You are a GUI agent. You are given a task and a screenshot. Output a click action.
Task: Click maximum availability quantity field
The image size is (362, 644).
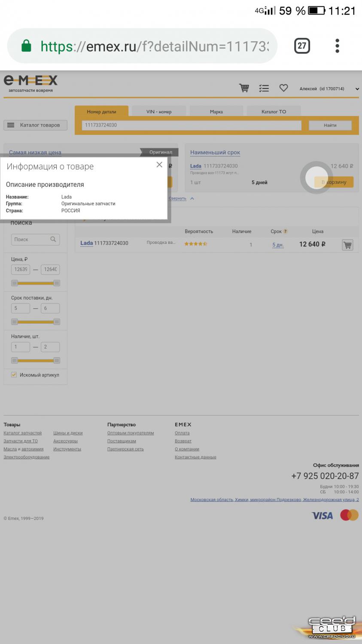[50, 347]
